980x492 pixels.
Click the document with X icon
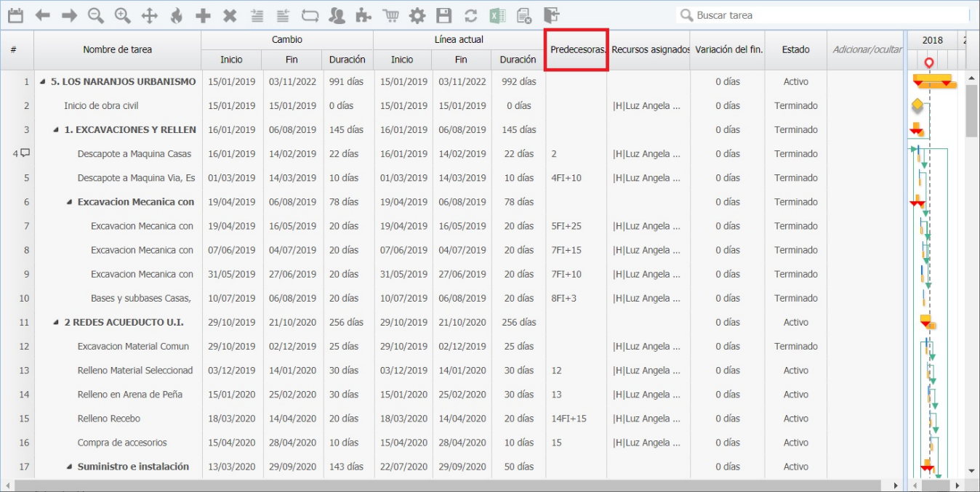(523, 15)
